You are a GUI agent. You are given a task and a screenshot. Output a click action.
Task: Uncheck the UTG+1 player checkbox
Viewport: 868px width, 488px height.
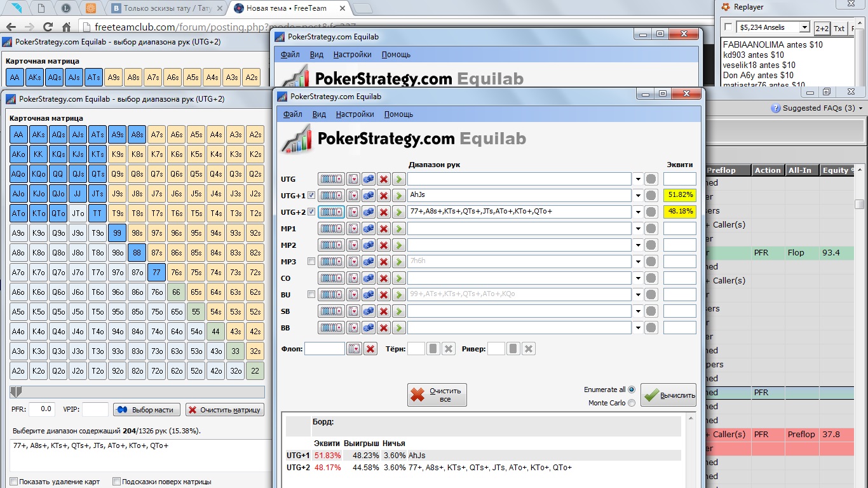pos(311,196)
